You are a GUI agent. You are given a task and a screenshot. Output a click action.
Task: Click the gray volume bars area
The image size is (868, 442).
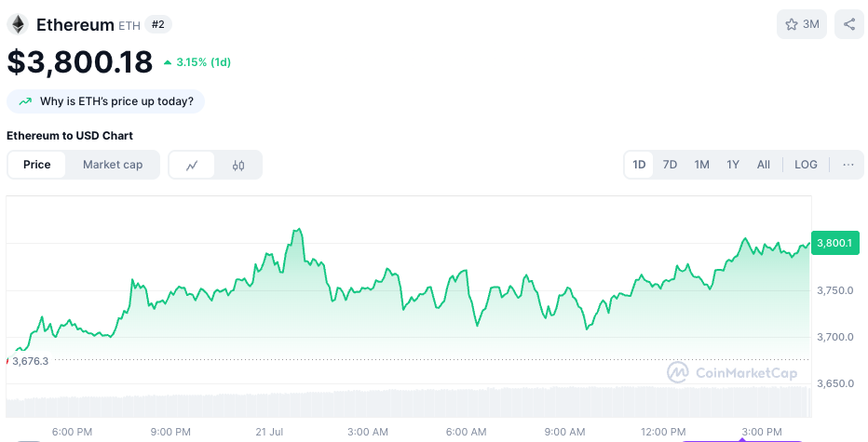pos(409,403)
